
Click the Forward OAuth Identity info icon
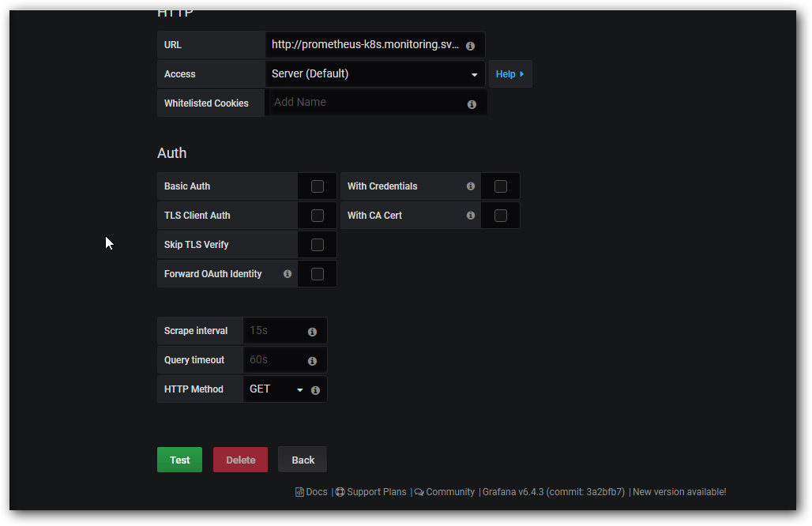tap(288, 274)
